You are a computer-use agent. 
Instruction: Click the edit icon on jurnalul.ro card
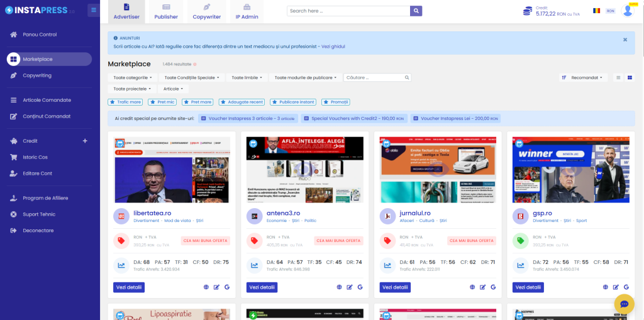[484, 287]
